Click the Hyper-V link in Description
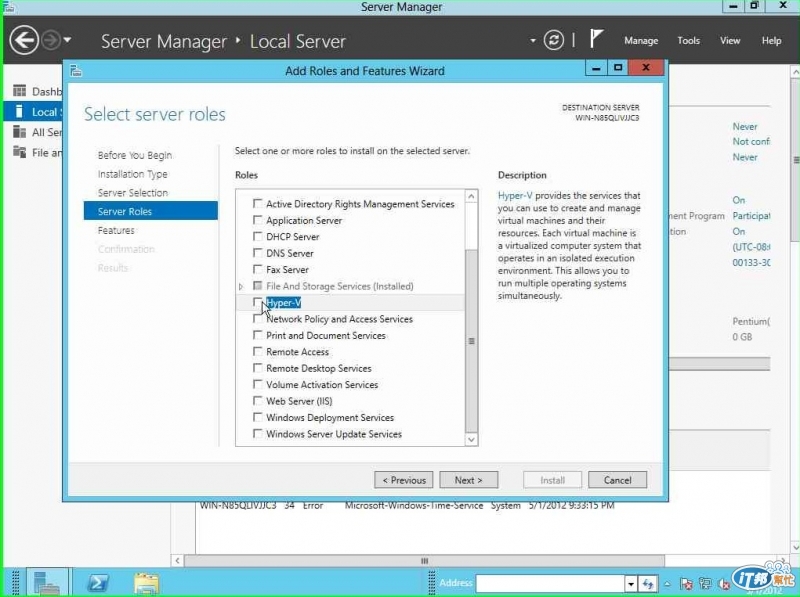The height and width of the screenshot is (597, 800). pyautogui.click(x=515, y=195)
